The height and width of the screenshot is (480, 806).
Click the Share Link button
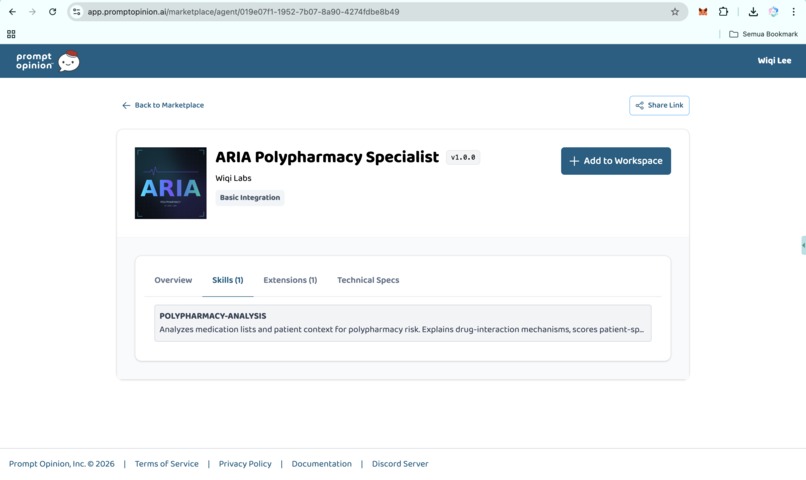coord(659,105)
